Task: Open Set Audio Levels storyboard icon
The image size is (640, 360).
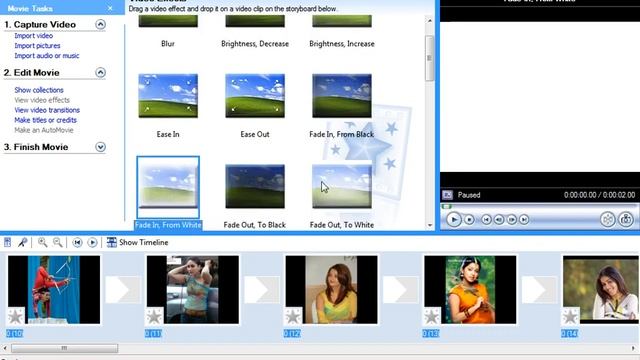Action: [7, 242]
